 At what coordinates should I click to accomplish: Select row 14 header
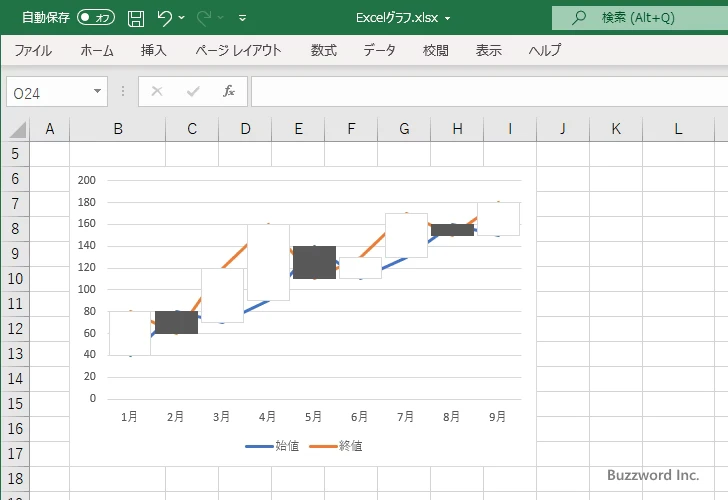click(15, 379)
